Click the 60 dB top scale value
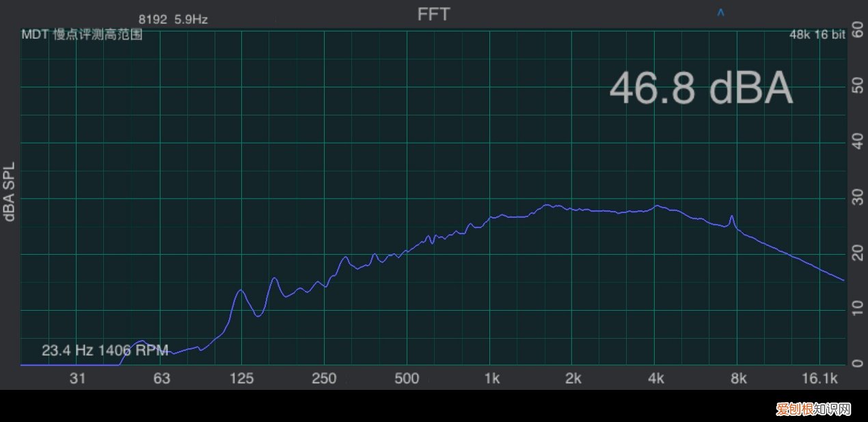This screenshot has height=422, width=868. click(857, 33)
